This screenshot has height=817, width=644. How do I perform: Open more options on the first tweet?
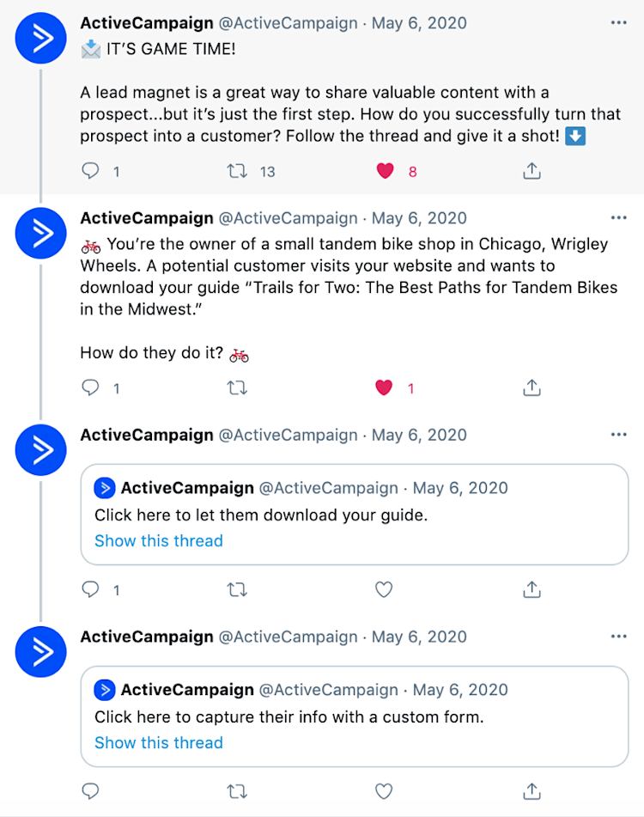click(618, 22)
